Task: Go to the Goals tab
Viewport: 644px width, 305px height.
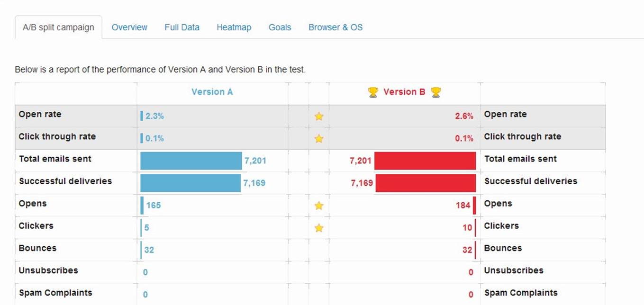Action: click(x=280, y=27)
